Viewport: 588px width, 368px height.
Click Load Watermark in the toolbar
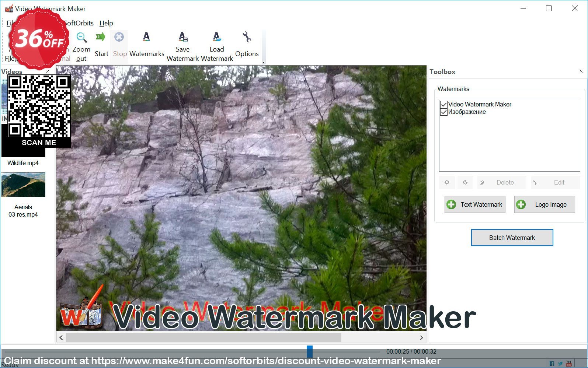[x=217, y=46]
